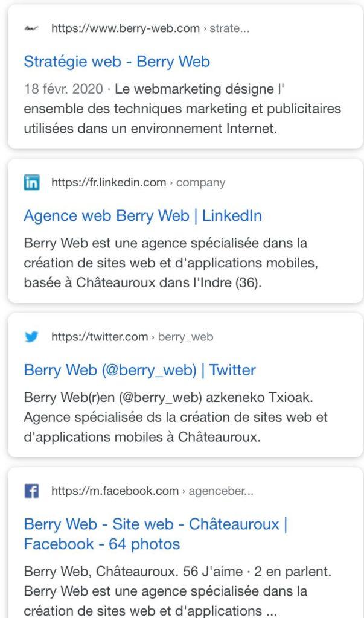Image resolution: width=364 pixels, height=618 pixels.
Task: Click the berry-web.com URL breadcrumb
Action: (126, 28)
